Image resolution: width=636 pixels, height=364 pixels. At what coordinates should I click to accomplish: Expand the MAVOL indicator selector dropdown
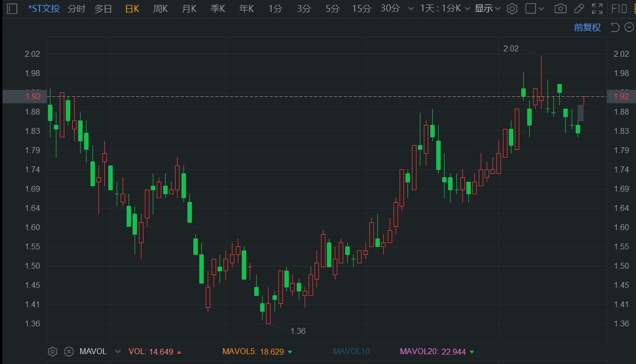(118, 352)
